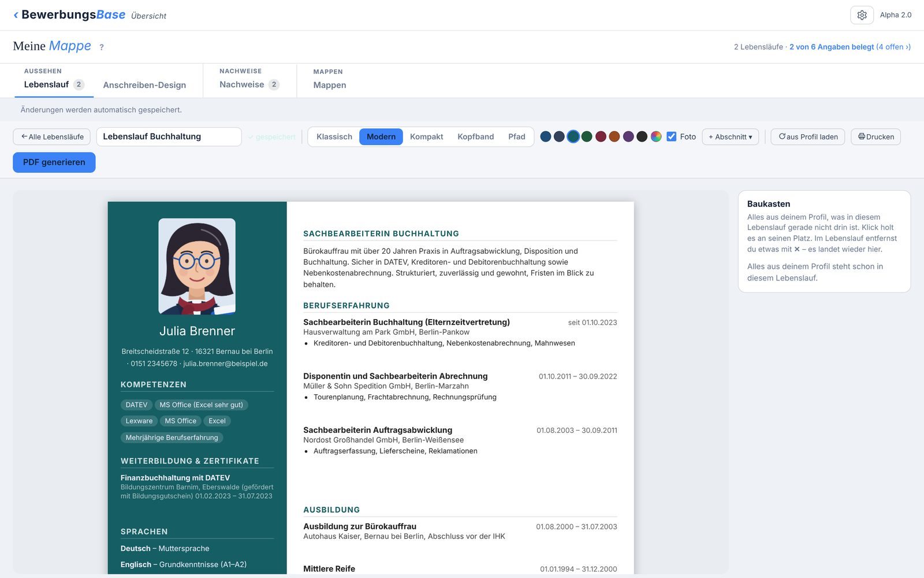
Task: Pick the selected teal color swatch
Action: point(573,136)
